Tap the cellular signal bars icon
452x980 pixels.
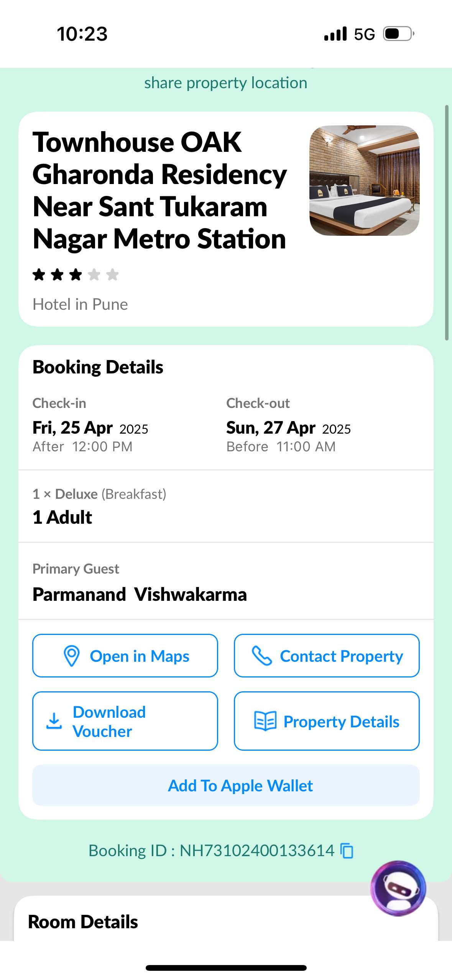(335, 34)
